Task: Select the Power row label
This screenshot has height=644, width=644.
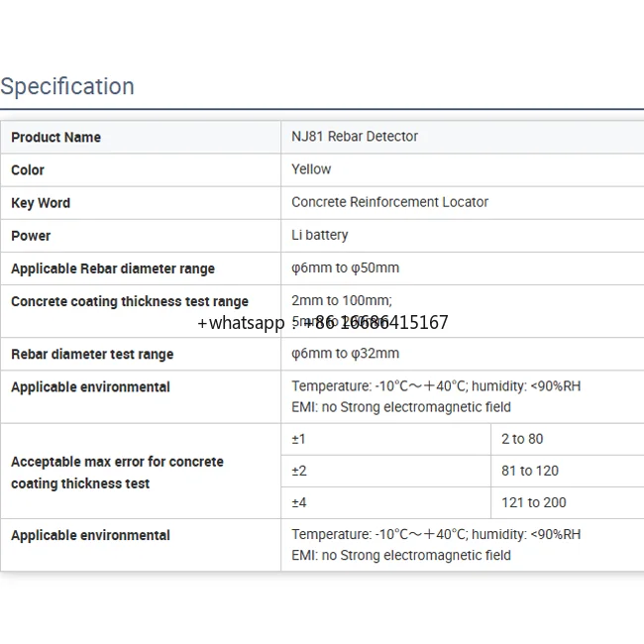Action: point(31,235)
